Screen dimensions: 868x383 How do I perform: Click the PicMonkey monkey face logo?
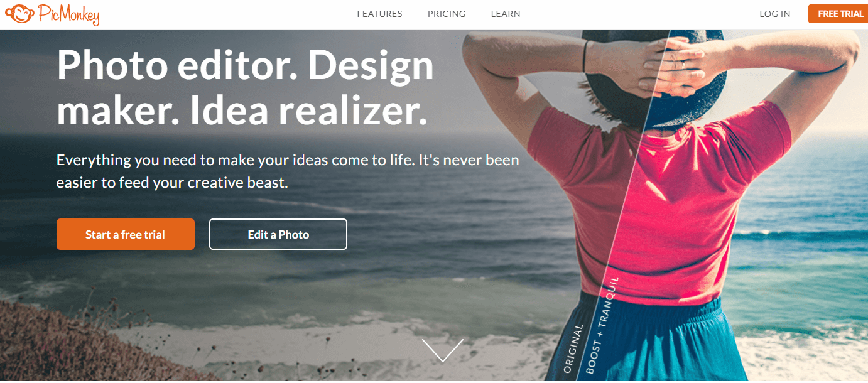coord(18,14)
